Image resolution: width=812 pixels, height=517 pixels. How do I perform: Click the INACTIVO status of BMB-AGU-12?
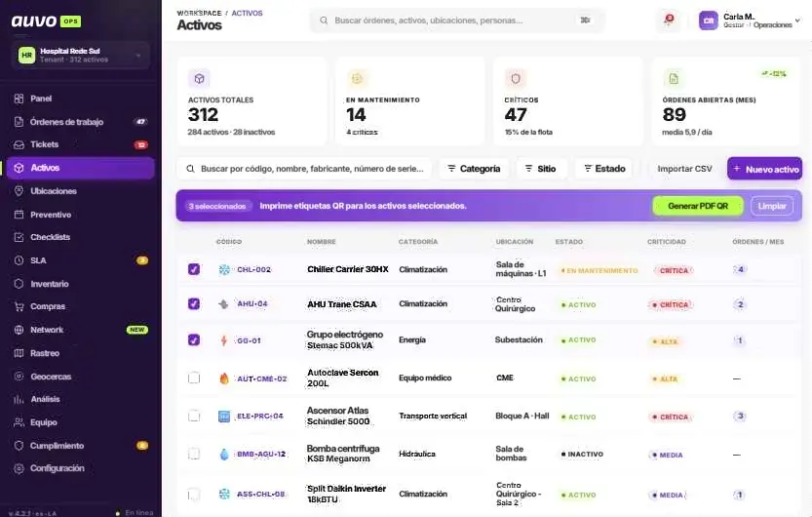(x=583, y=455)
